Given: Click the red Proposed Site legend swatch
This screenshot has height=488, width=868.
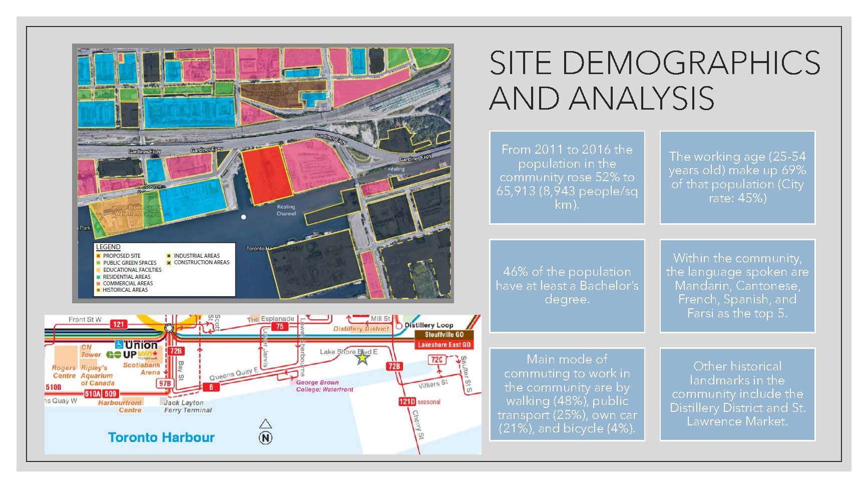Looking at the screenshot, I should coord(99,256).
